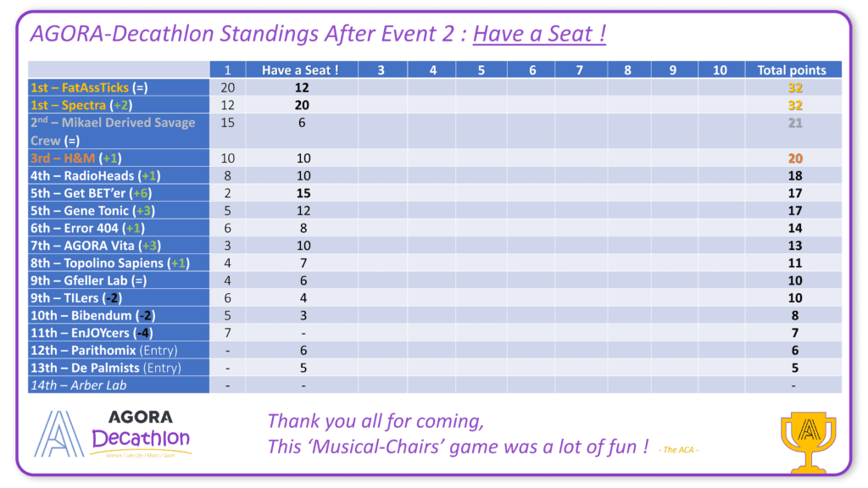Select the 5th – Get BET'er row
Image resolution: width=868 pixels, height=488 pixels.
tap(435, 193)
